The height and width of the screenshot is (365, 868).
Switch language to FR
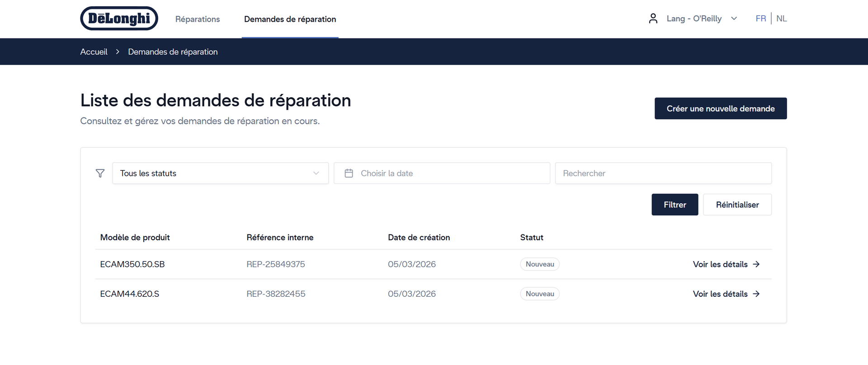760,19
